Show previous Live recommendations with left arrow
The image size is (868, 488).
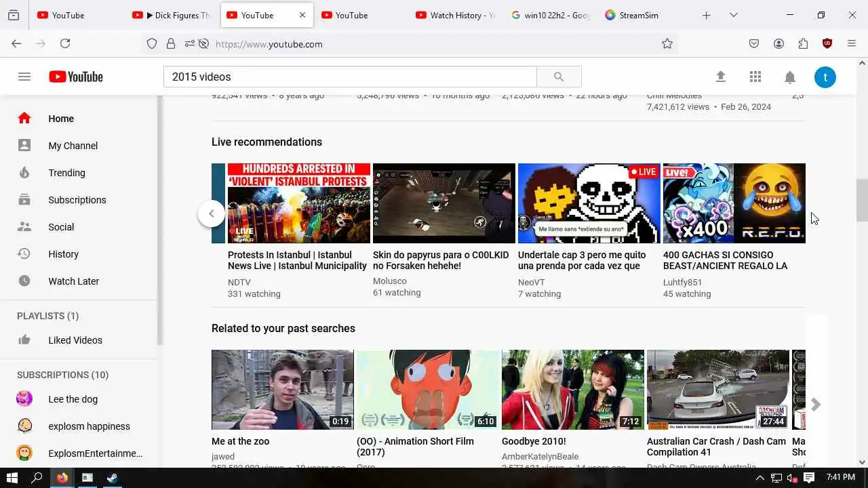click(211, 213)
